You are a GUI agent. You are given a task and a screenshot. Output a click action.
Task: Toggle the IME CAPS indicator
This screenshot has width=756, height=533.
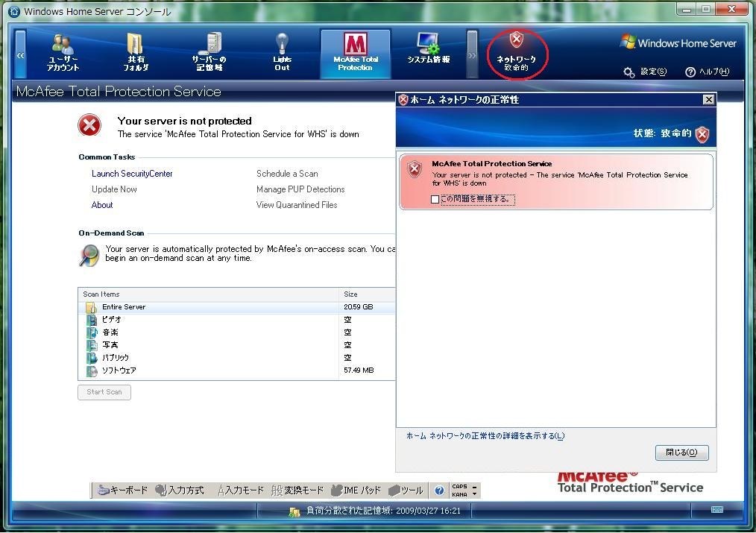pyautogui.click(x=459, y=487)
